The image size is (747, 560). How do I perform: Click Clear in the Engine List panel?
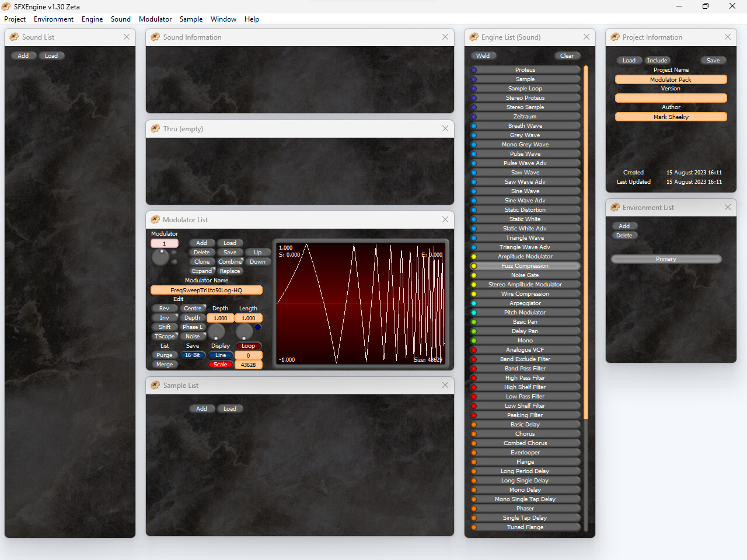coord(567,55)
